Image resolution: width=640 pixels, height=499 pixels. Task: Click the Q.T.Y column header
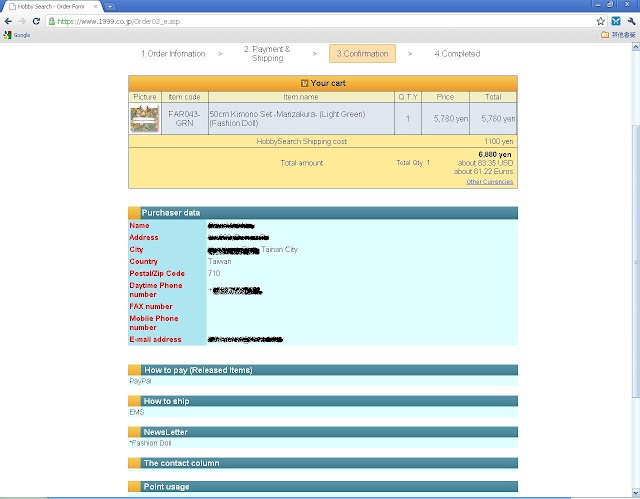coord(408,97)
